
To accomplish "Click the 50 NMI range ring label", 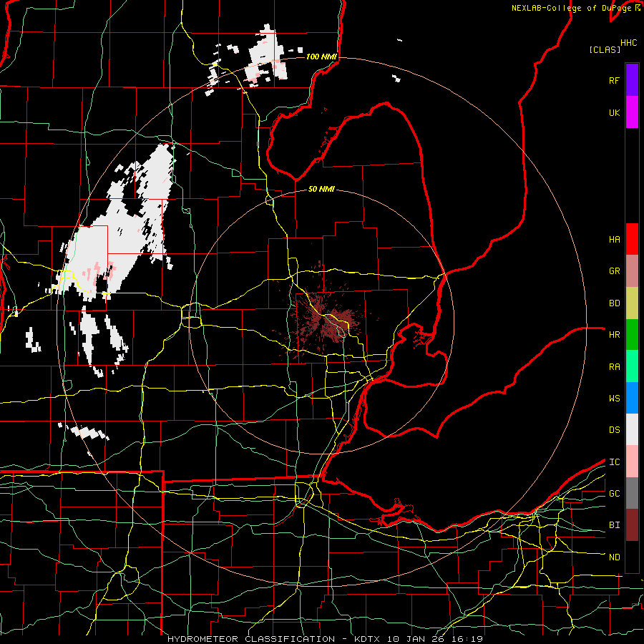I will tap(321, 189).
